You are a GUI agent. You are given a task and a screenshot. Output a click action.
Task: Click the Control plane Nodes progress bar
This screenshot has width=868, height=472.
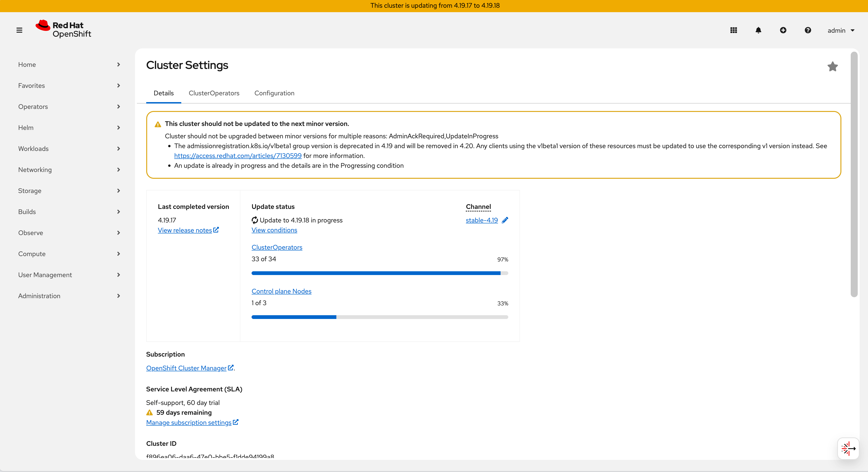pyautogui.click(x=380, y=317)
